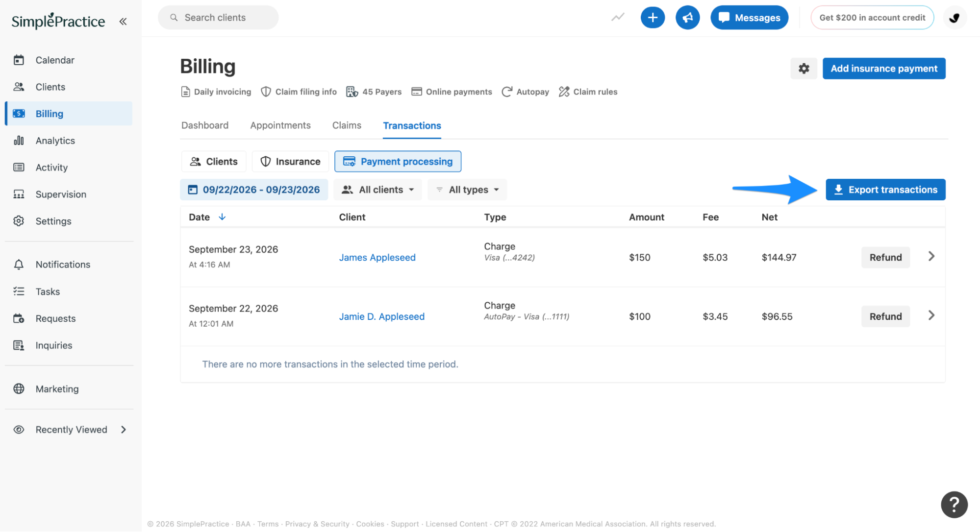Click the Search clients field
The height and width of the screenshot is (532, 980).
[218, 18]
